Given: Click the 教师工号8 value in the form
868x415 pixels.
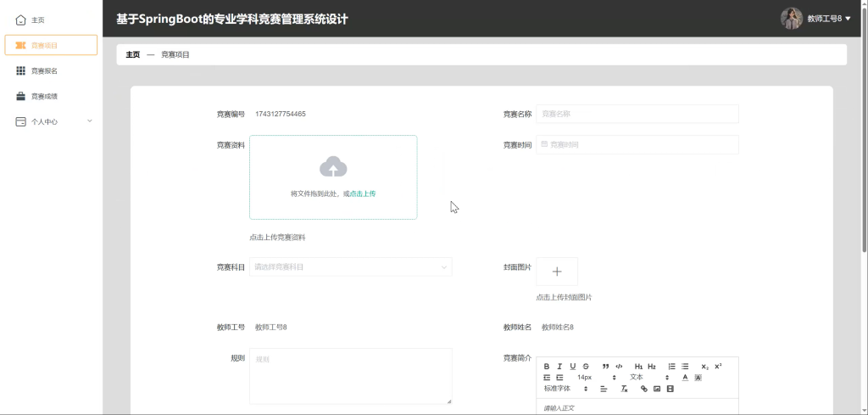Looking at the screenshot, I should coord(270,328).
